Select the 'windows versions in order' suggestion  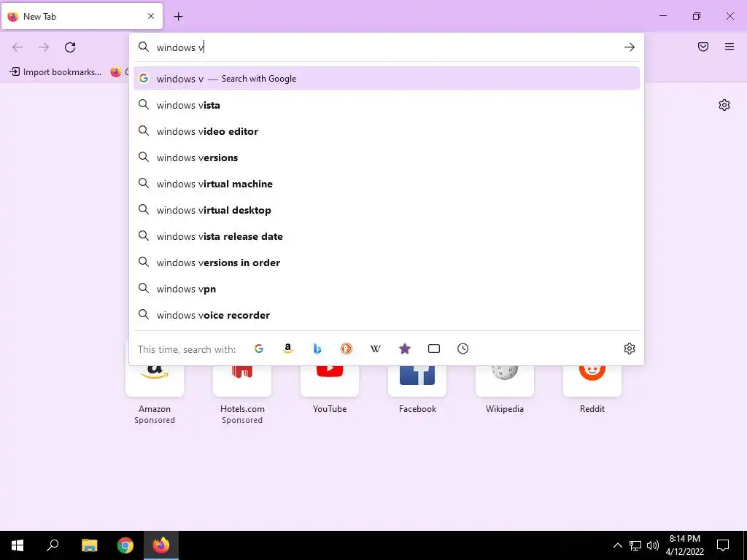pos(387,262)
